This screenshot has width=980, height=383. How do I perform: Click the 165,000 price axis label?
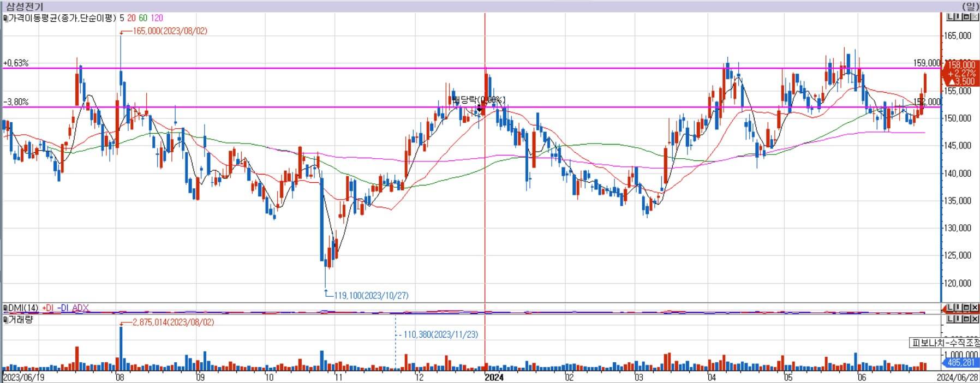pyautogui.click(x=958, y=36)
